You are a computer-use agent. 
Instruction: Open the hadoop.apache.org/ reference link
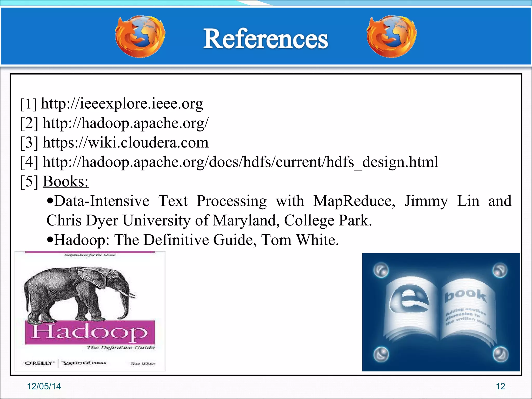click(126, 123)
